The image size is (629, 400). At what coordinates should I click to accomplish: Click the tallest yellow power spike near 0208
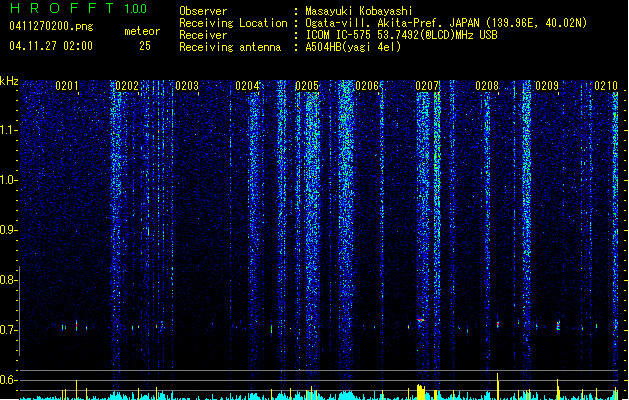[x=498, y=386]
